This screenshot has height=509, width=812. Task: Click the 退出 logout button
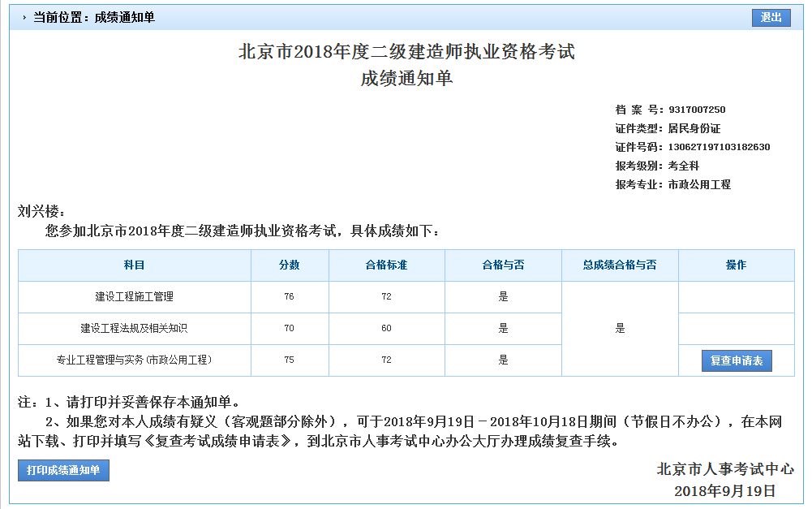point(771,17)
